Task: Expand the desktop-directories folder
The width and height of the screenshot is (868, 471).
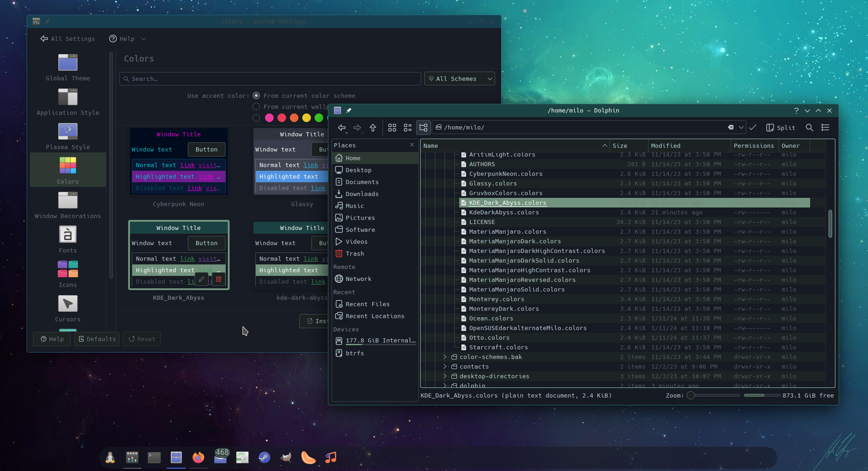Action: pyautogui.click(x=445, y=376)
